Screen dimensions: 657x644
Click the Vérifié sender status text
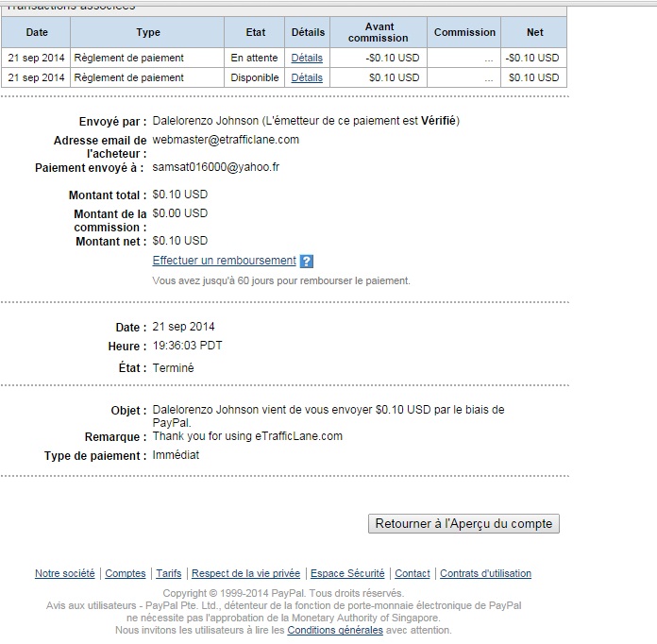pos(438,121)
